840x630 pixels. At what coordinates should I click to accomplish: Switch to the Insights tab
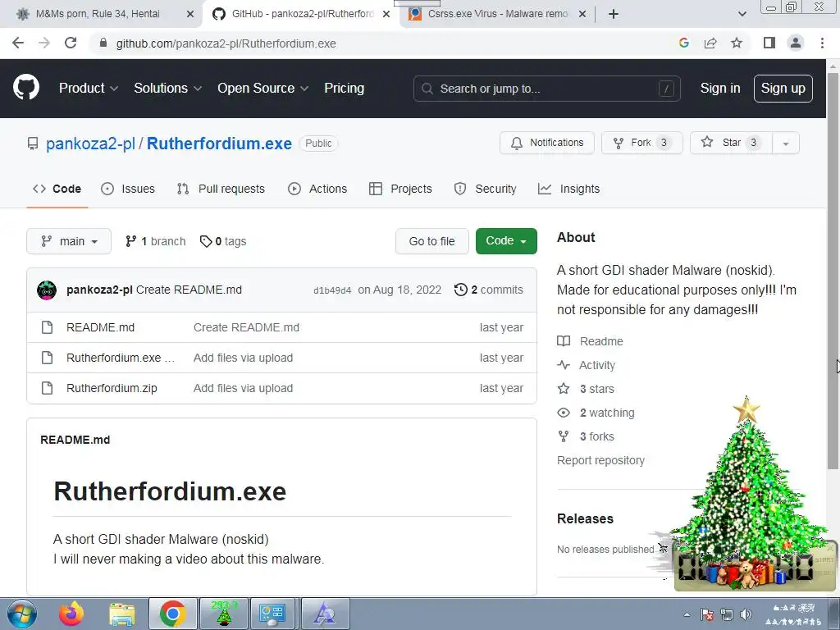[x=569, y=189]
